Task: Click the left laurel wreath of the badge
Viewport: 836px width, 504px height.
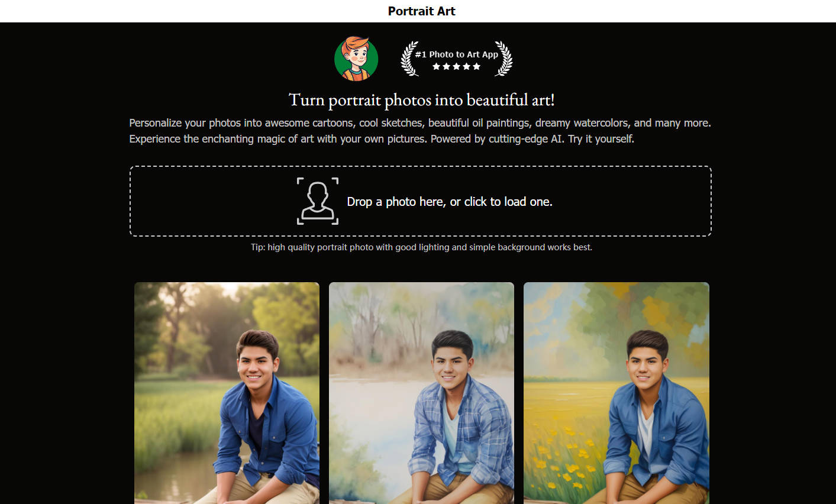Action: point(409,59)
